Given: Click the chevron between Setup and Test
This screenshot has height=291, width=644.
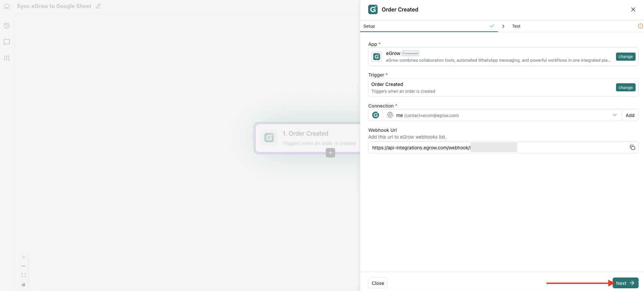Looking at the screenshot, I should click(503, 26).
